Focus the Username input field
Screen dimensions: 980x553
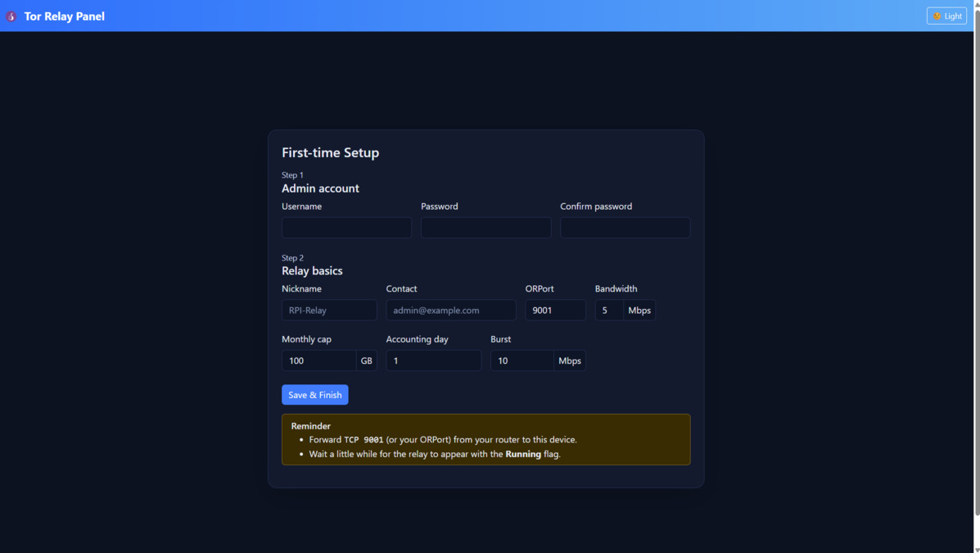pos(345,227)
